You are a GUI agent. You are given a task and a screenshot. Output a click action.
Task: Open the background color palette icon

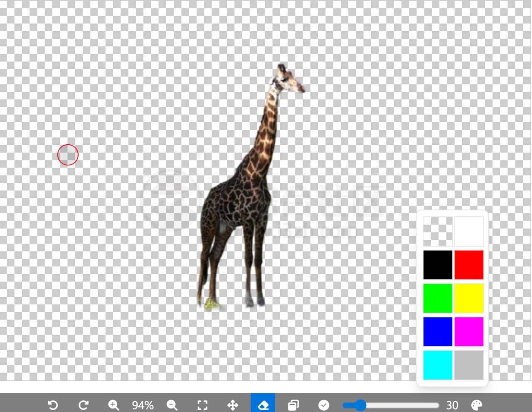pos(477,405)
